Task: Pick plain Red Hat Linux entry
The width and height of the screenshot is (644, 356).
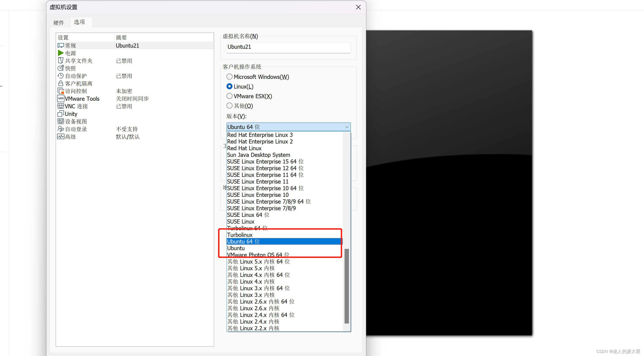Action: point(285,148)
